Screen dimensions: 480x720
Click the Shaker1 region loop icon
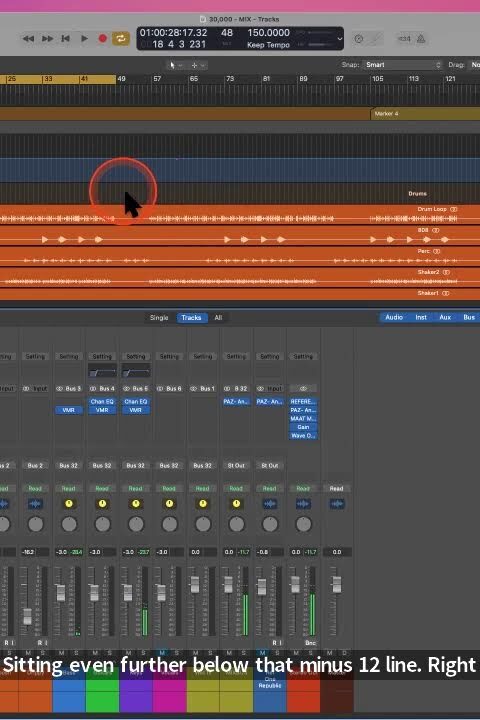pyautogui.click(x=446, y=293)
